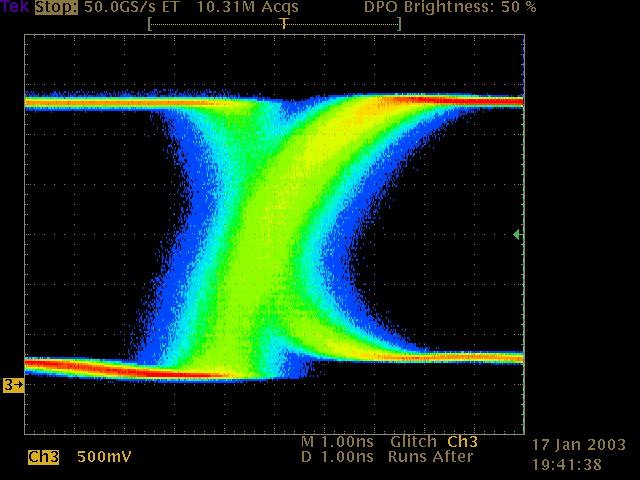The image size is (640, 480).
Task: Click the yellow Ch3 trigger source label
Action: click(x=462, y=442)
